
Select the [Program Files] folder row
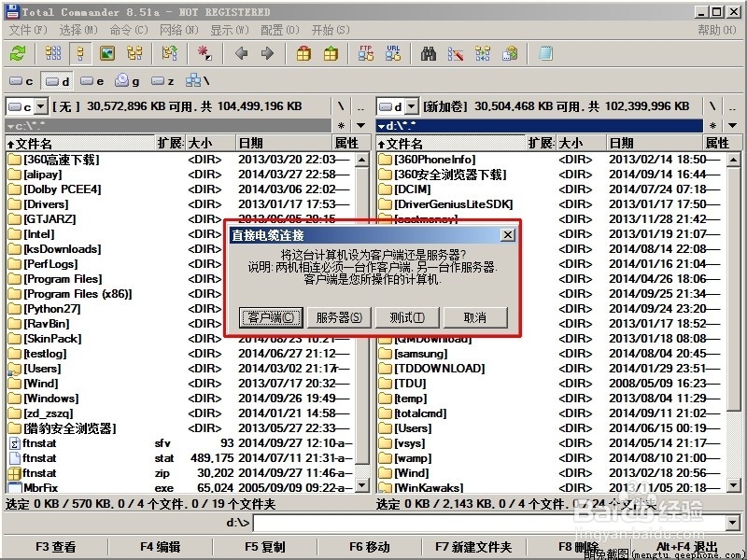click(x=180, y=279)
